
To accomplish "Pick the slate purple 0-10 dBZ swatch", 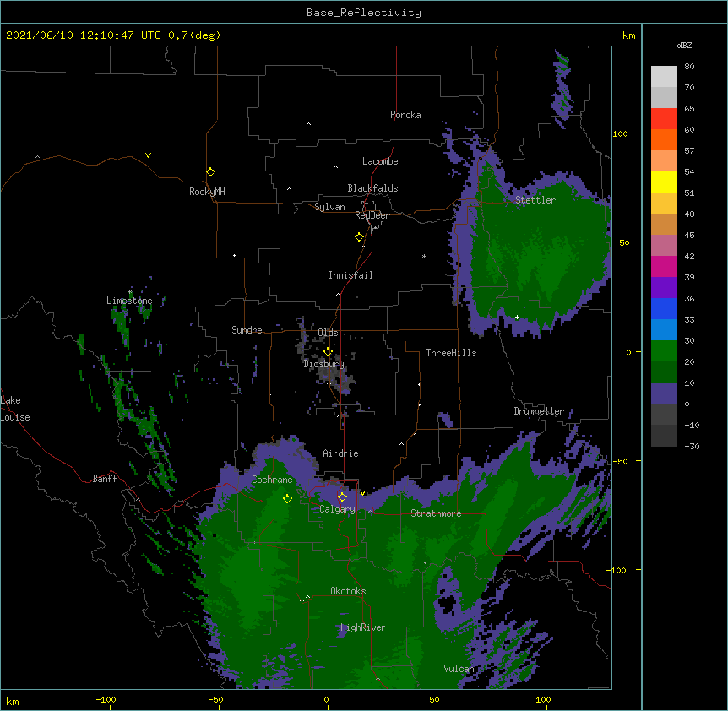I will 664,393.
